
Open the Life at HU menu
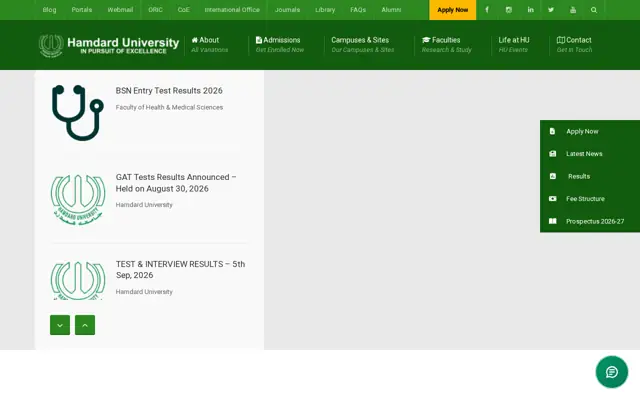pos(513,44)
